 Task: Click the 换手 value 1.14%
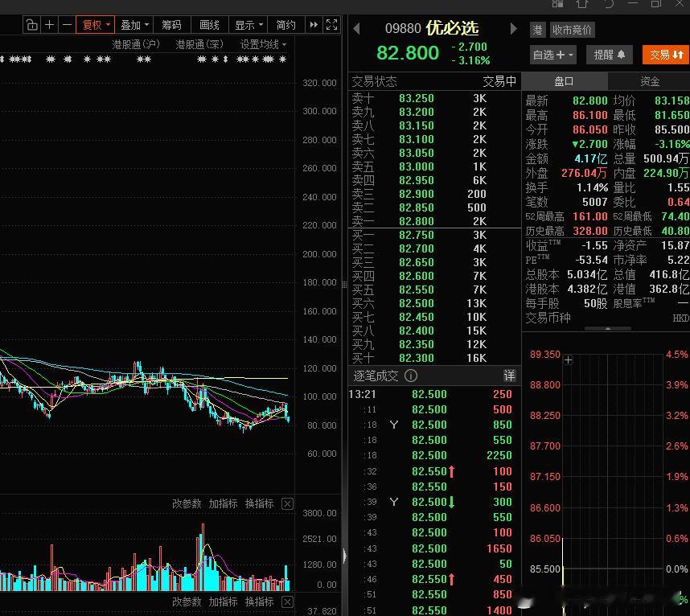coord(592,187)
